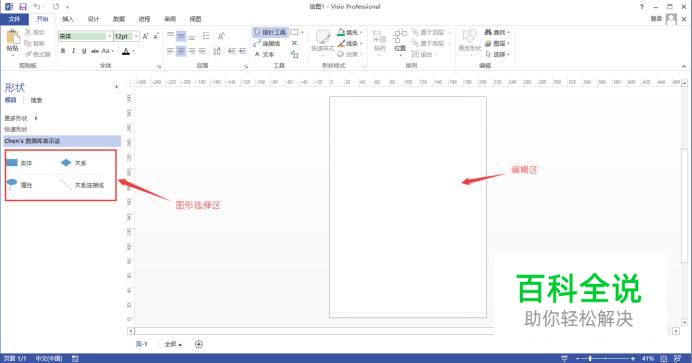Toggle Italic formatting
The image size is (692, 363).
tap(73, 51)
